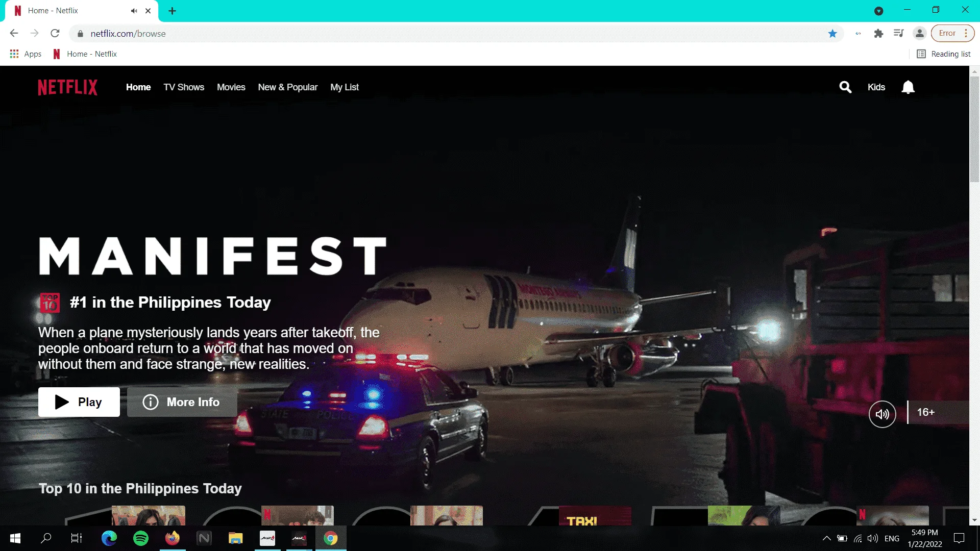Open File Explorer from the taskbar
This screenshot has height=551, width=980.
235,538
